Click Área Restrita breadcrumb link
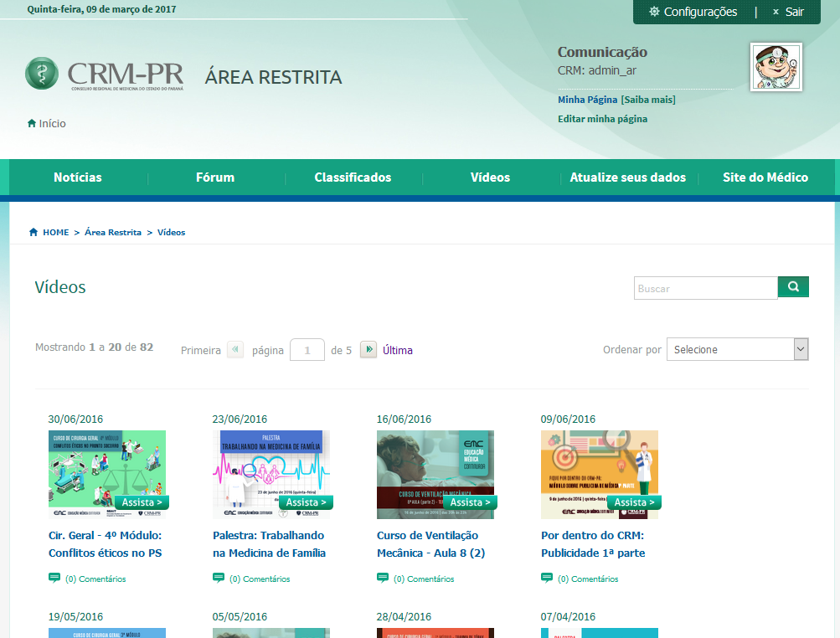The image size is (840, 638). pos(113,233)
